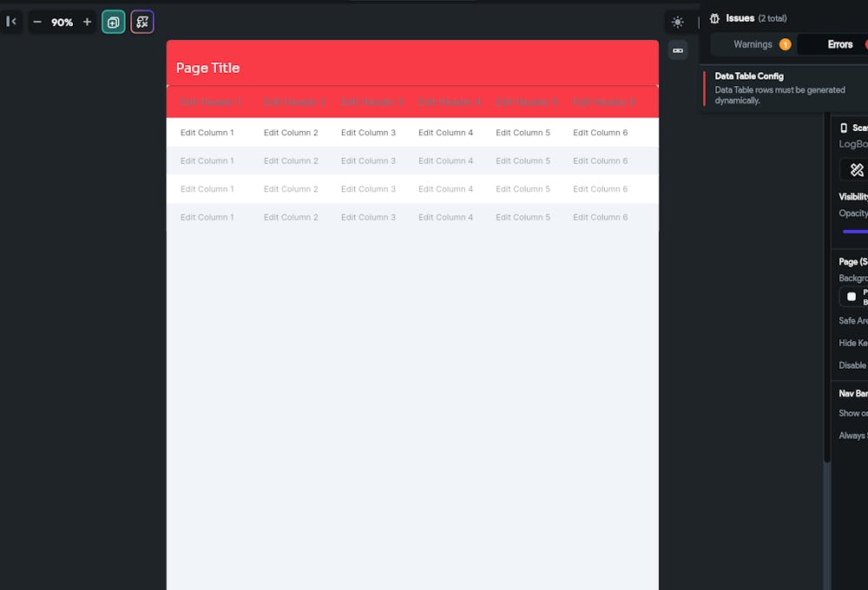Click the orange warnings count badge
Image resolution: width=868 pixels, height=590 pixels.
pyautogui.click(x=785, y=44)
